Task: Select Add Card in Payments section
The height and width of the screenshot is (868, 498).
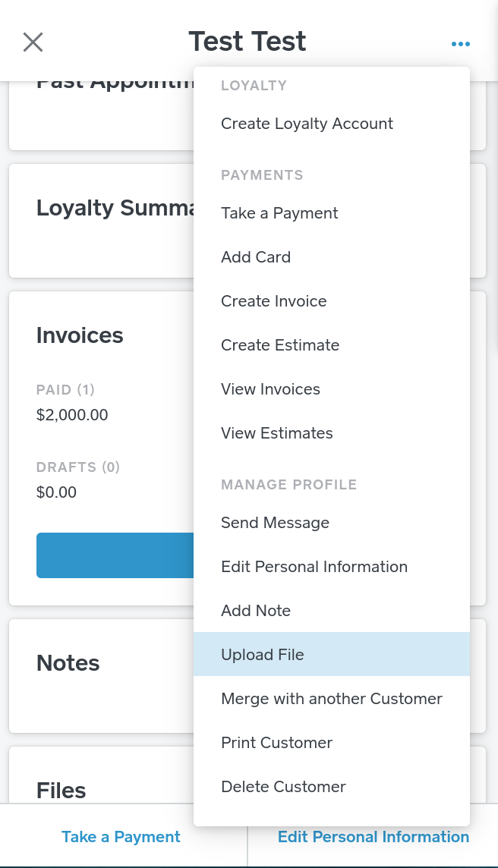Action: coord(256,257)
